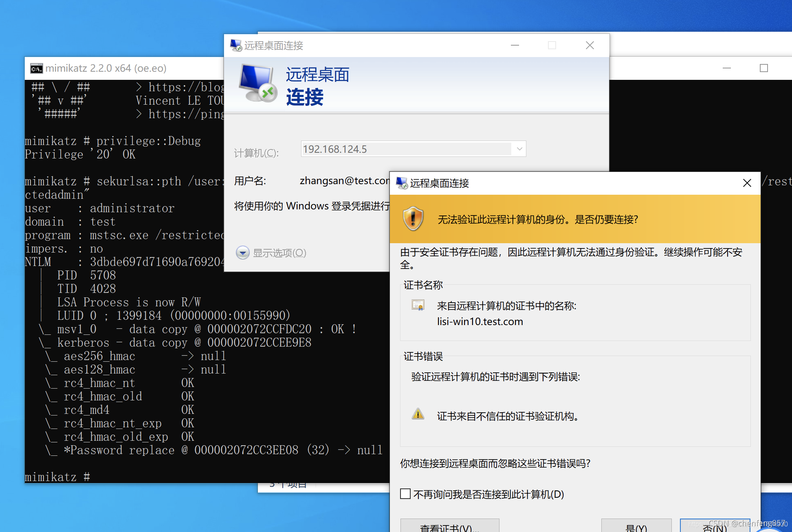Click the 'impers. : no' console line
792x532 pixels.
tap(64, 248)
